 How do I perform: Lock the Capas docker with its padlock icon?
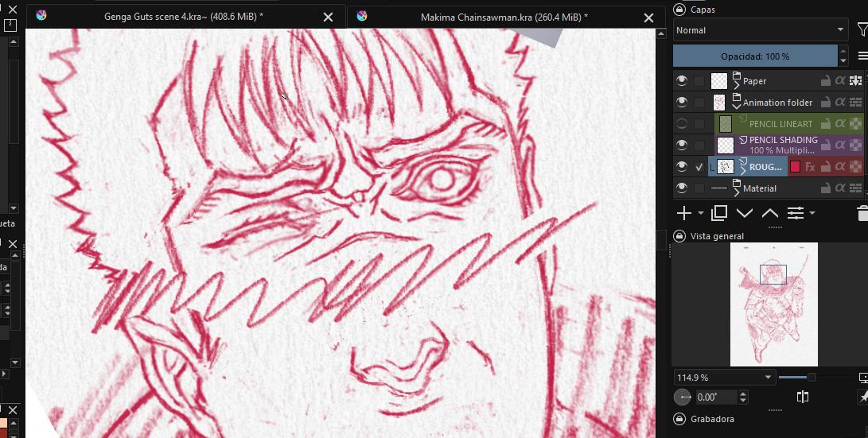[679, 10]
